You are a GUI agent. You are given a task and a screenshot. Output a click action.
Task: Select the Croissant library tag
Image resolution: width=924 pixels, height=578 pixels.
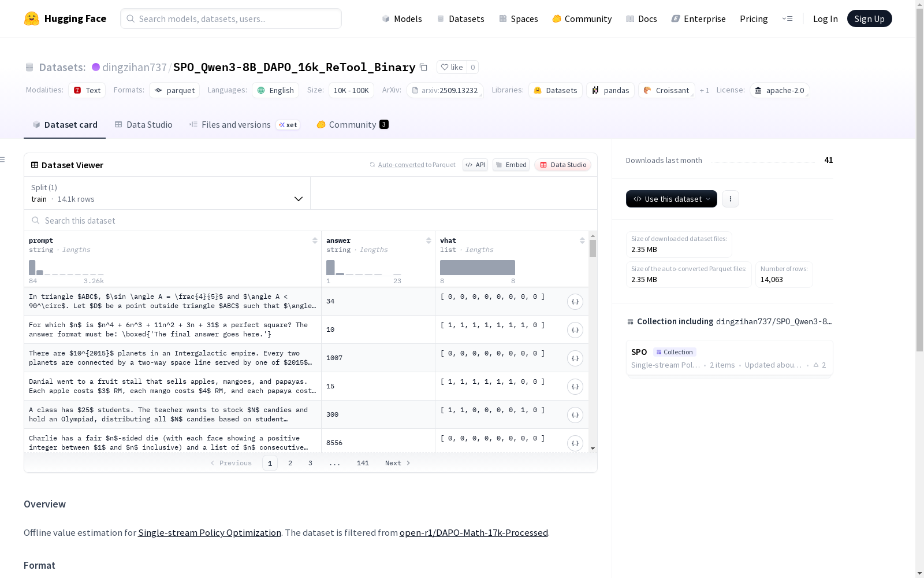(x=666, y=90)
